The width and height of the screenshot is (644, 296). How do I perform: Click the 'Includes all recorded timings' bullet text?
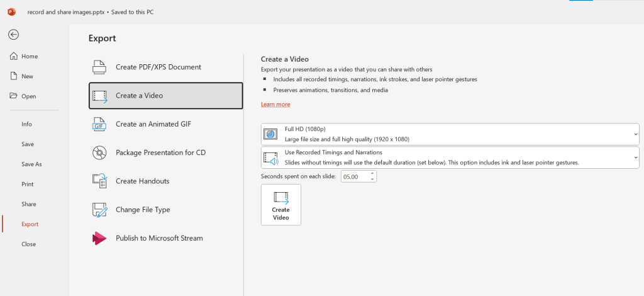point(375,79)
